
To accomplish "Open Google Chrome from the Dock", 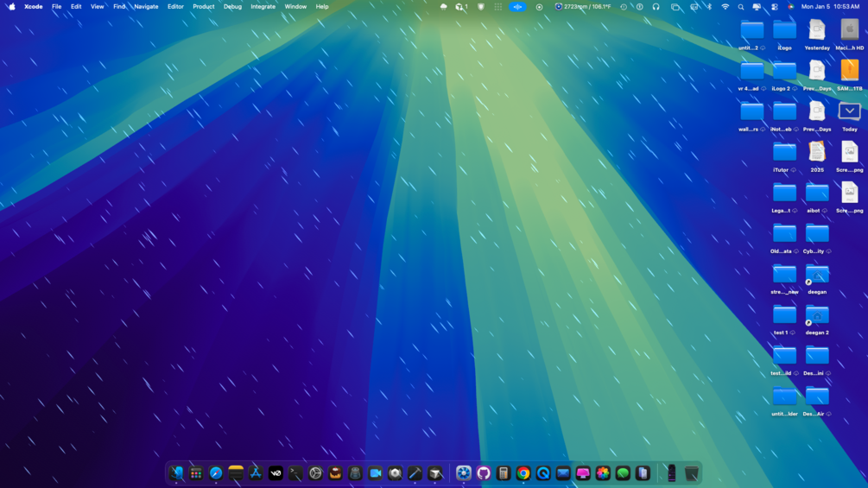I will pyautogui.click(x=523, y=473).
